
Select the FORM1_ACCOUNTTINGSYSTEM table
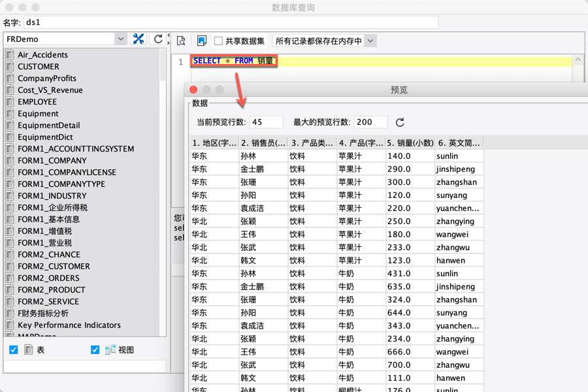[x=76, y=148]
